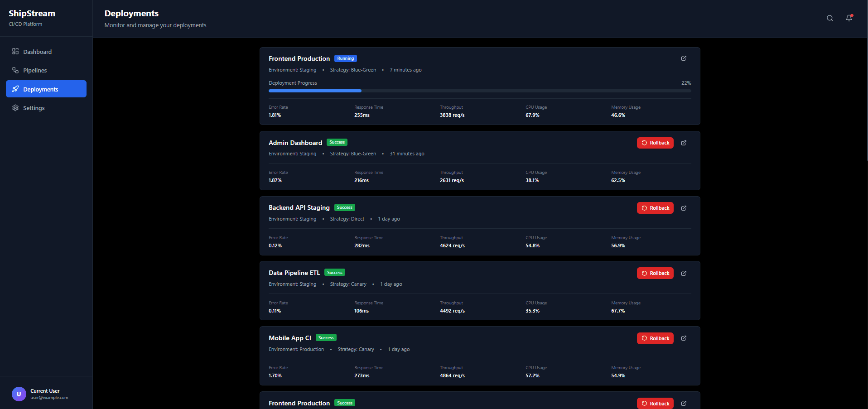This screenshot has height=409, width=868.
Task: Click Rollback on the Admin Dashboard deployment
Action: (655, 143)
